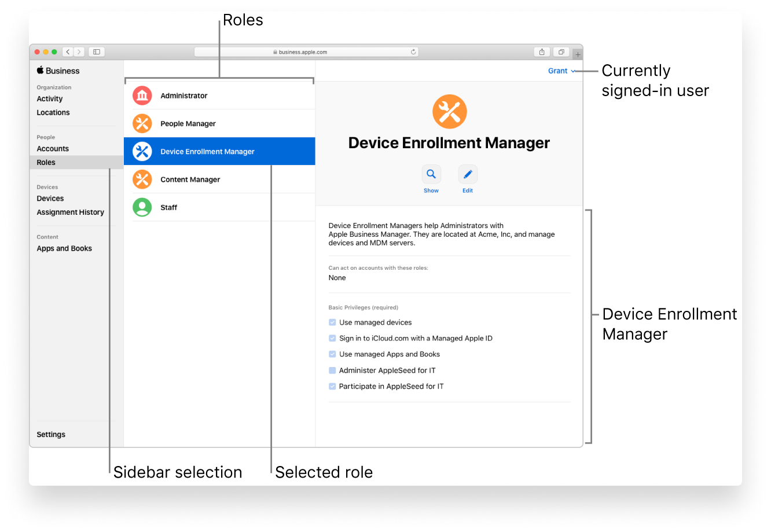Click the Device Enrollment Managers description paragraph

click(442, 234)
